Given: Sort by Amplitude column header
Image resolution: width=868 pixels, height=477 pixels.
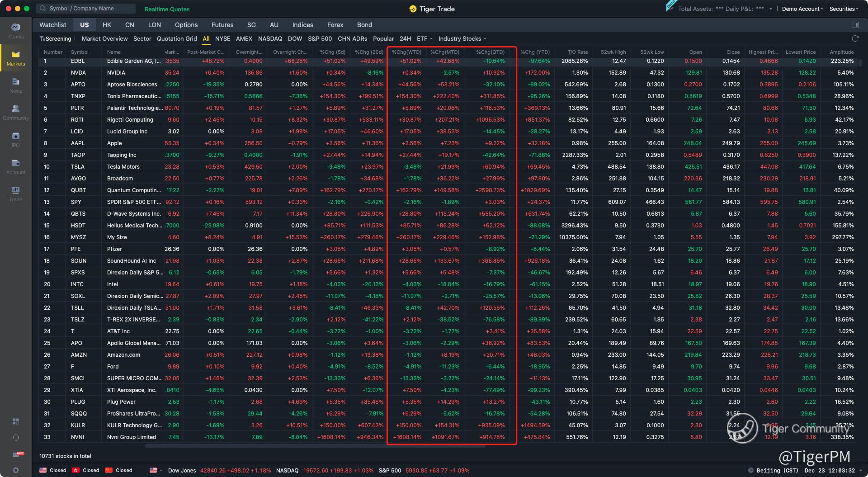Looking at the screenshot, I should tap(842, 52).
